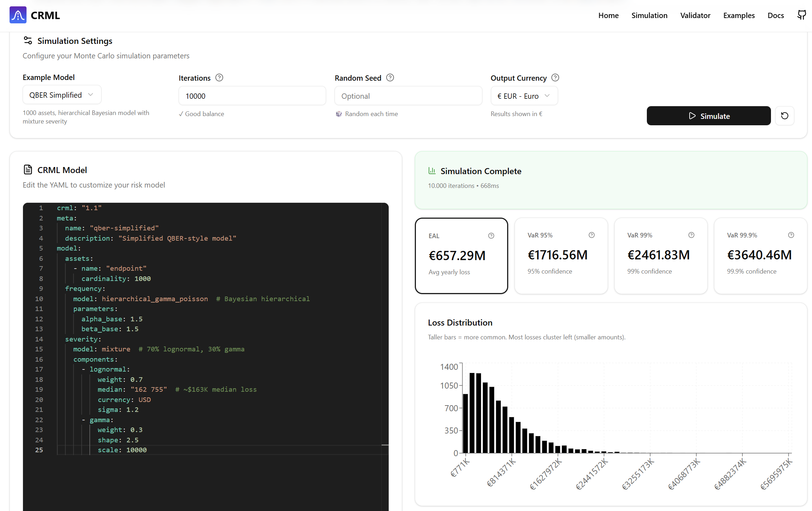The image size is (812, 511).
Task: Open the Validator page
Action: [x=695, y=15]
